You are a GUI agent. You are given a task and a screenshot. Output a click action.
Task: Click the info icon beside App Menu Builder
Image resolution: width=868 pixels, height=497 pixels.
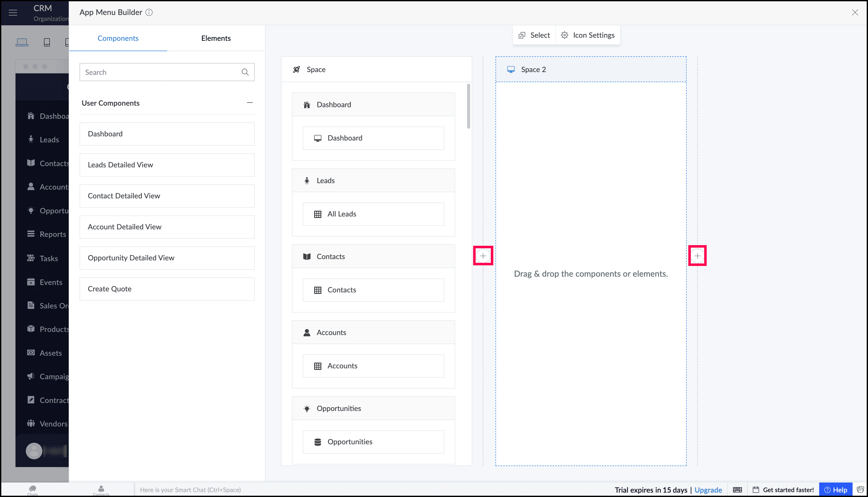(149, 12)
